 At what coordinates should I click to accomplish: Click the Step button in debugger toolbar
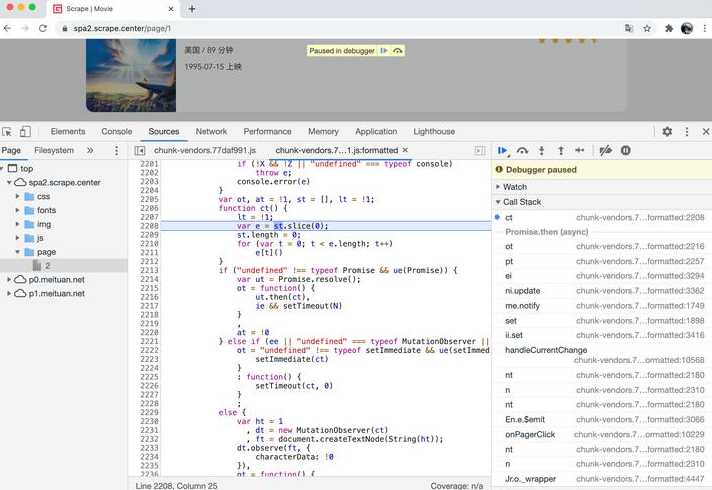(x=580, y=150)
